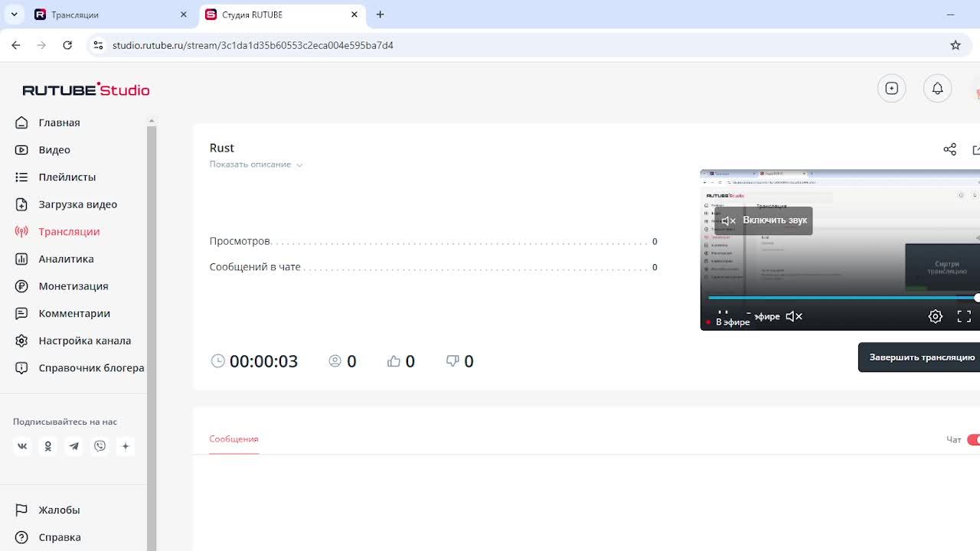Click the dislikes thumbs-down counter icon
The height and width of the screenshot is (551, 980).
(x=452, y=361)
